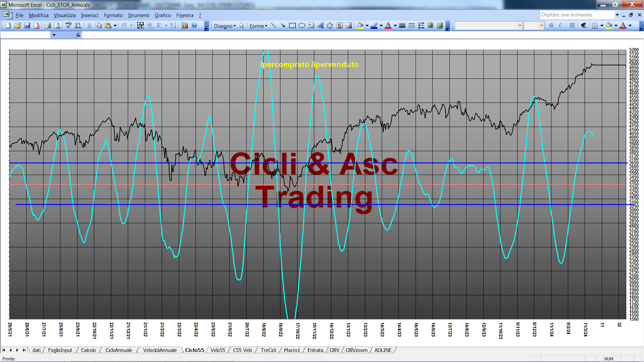Open Excel Help question mark icon
Screen dimensions: 644x362
[194, 25]
